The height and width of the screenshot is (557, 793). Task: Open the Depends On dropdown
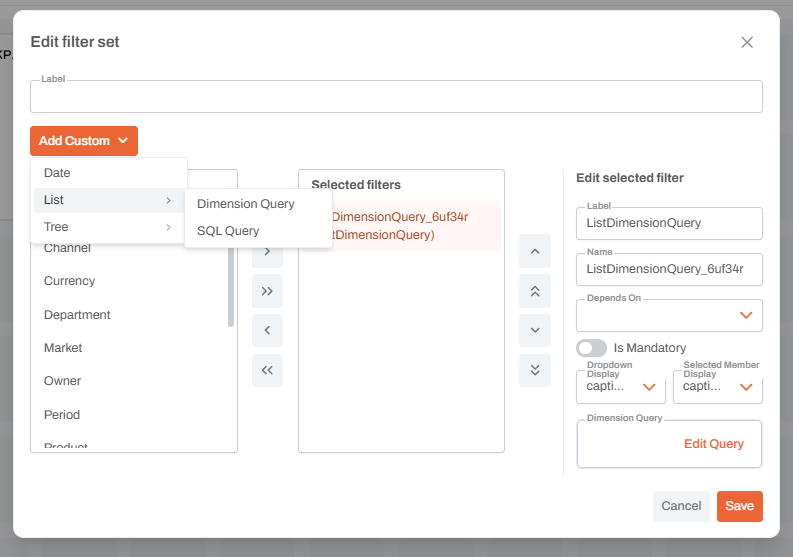pyautogui.click(x=669, y=315)
